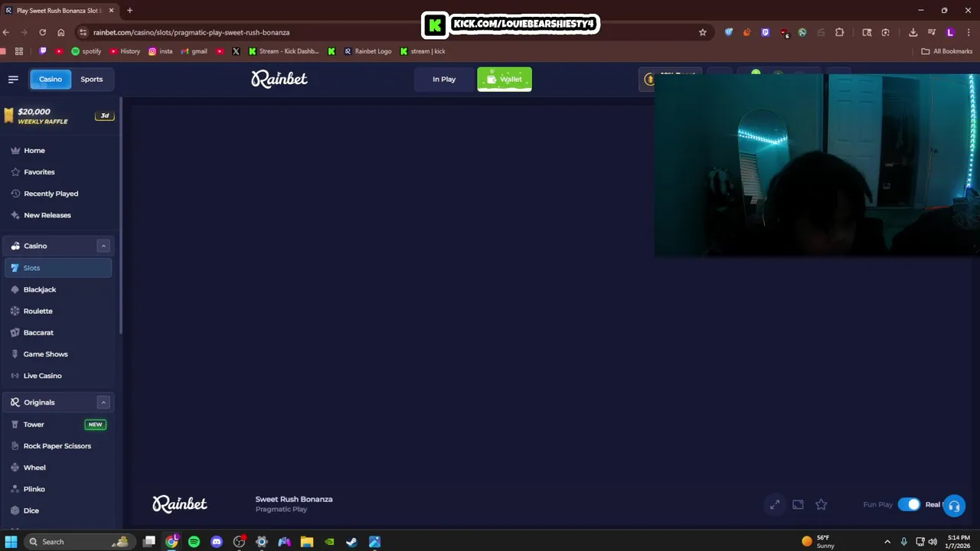The image size is (980, 551).
Task: Open the $20,000 Weekly Raffle banner
Action: click(x=58, y=116)
